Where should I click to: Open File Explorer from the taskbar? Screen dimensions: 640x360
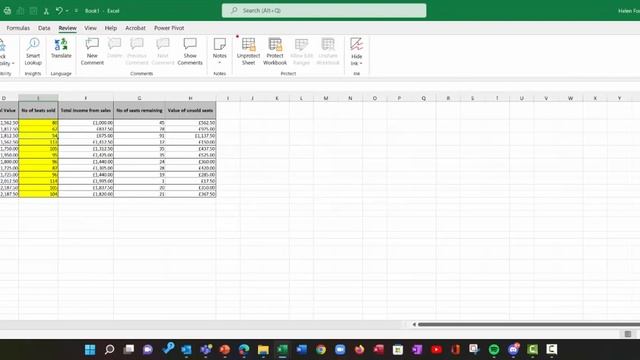tap(263, 349)
